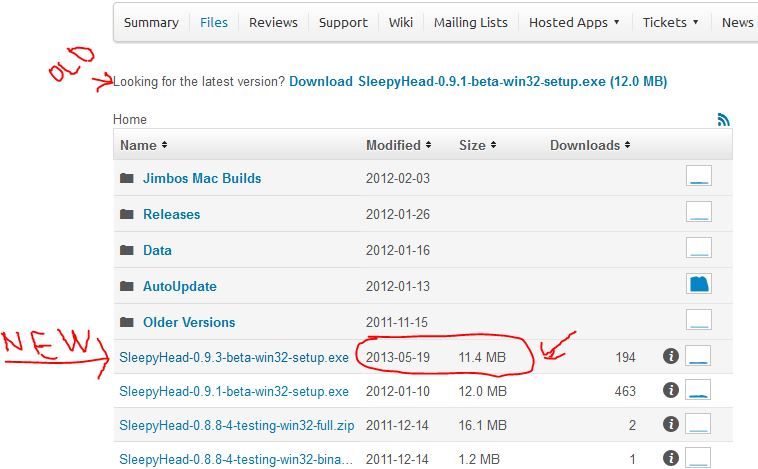This screenshot has height=469, width=758.
Task: Select the 16.1 MB size value
Action: click(482, 425)
